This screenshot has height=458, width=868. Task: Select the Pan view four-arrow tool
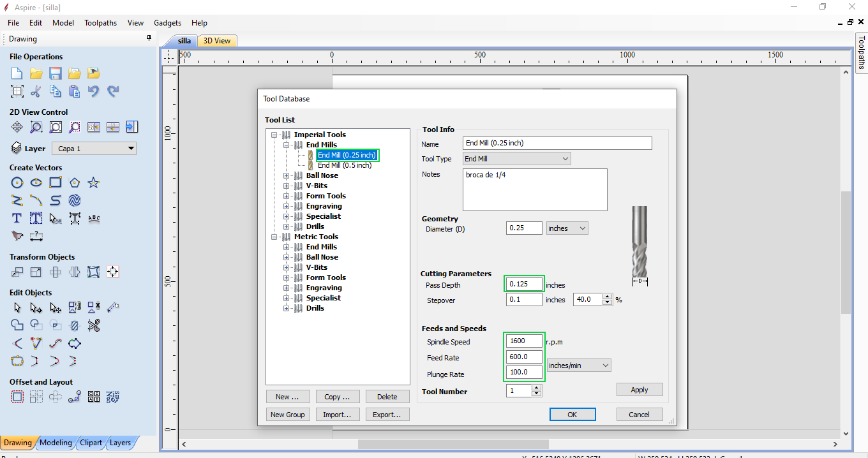[x=17, y=127]
